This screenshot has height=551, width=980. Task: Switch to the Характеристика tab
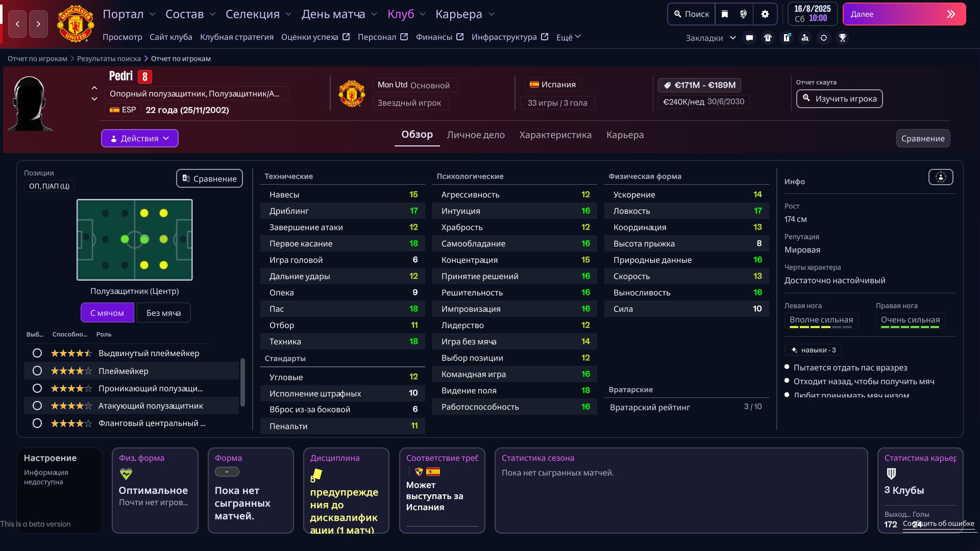coord(555,135)
